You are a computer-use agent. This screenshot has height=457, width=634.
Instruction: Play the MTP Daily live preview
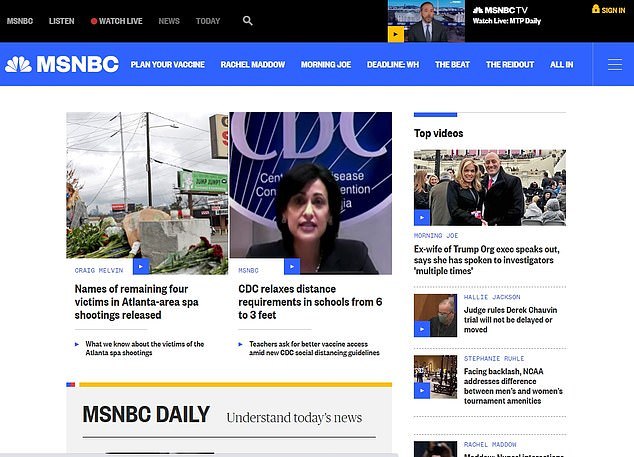point(396,34)
